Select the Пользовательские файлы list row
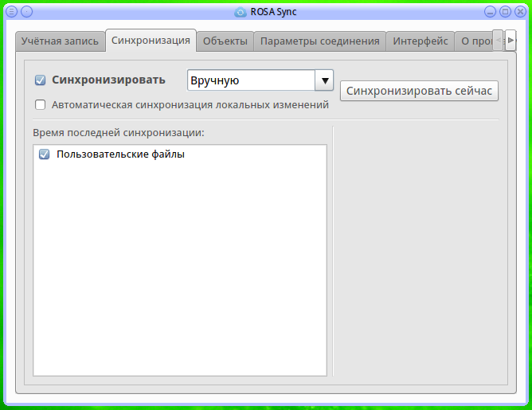Viewport: 532px width, 410px height. [180, 154]
